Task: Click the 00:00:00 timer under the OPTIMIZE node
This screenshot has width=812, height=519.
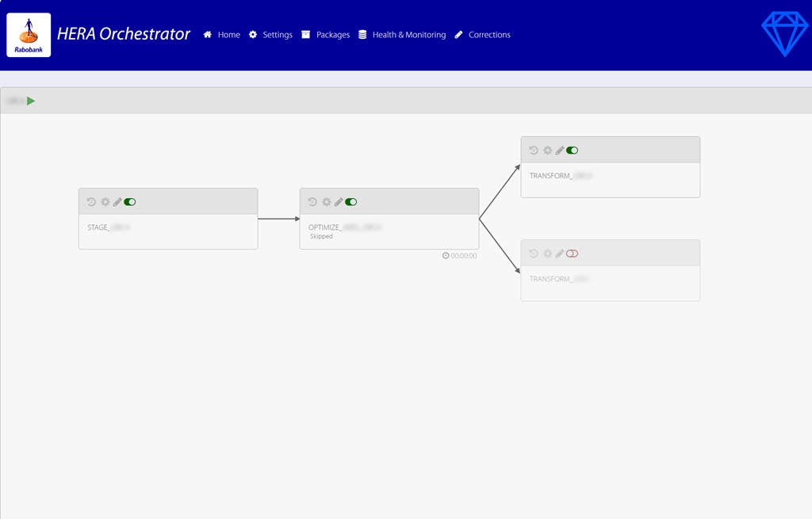Action: tap(459, 256)
